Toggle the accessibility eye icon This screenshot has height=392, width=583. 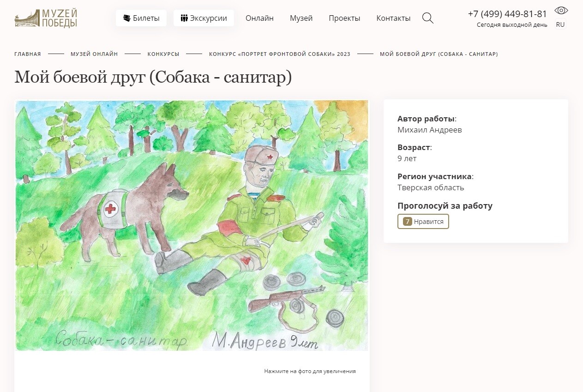(561, 11)
